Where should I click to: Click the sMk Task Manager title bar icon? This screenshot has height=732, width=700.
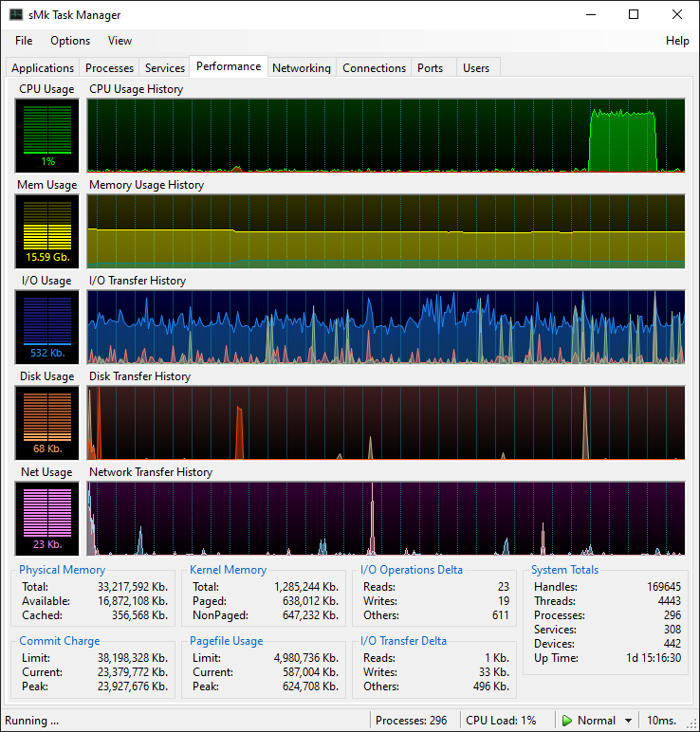point(16,15)
